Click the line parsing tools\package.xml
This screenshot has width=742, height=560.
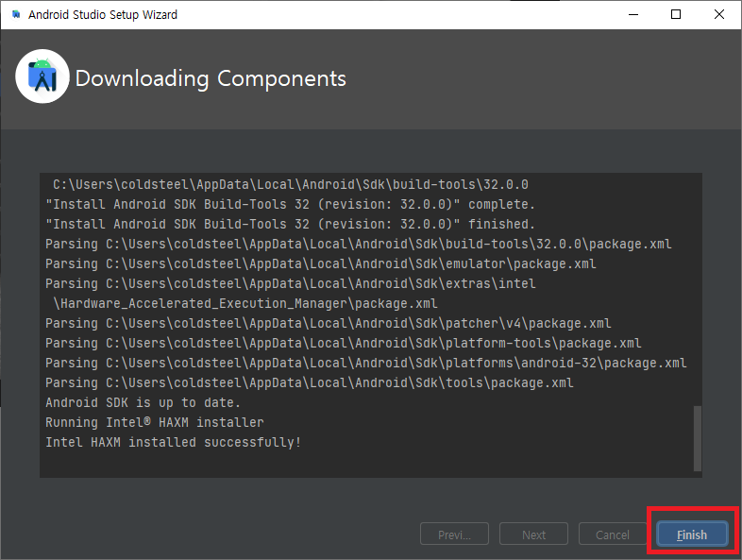(x=310, y=382)
